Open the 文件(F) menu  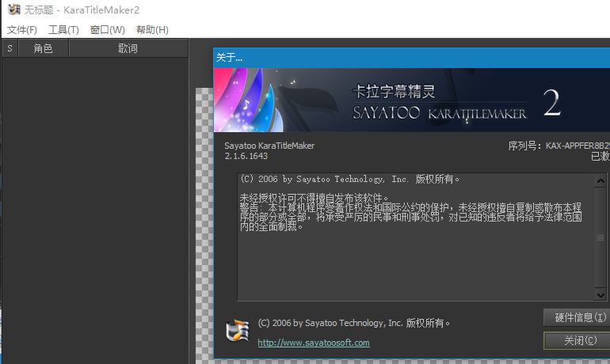pyautogui.click(x=22, y=30)
